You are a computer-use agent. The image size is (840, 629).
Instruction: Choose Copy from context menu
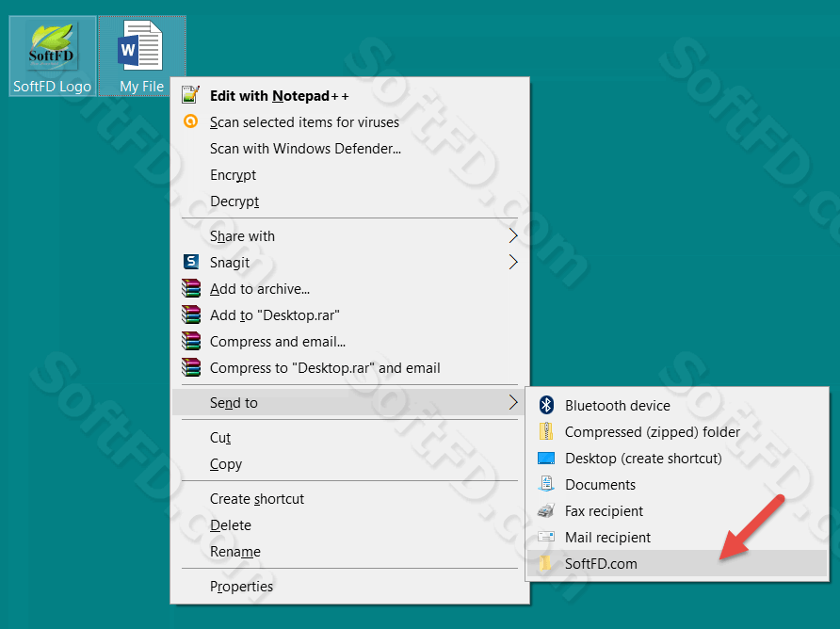tap(349, 464)
